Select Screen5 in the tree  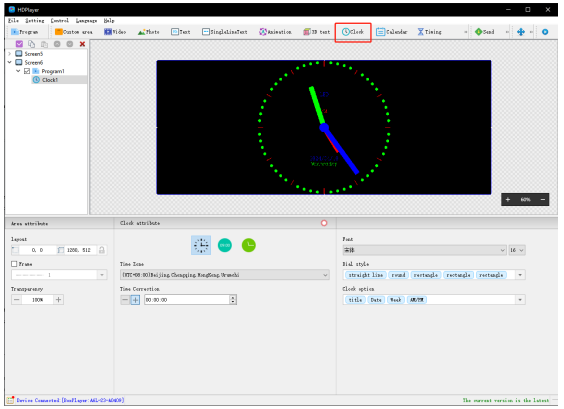(x=33, y=54)
